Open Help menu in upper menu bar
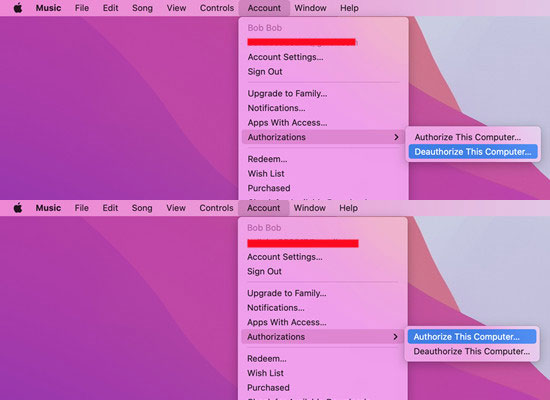 click(349, 8)
